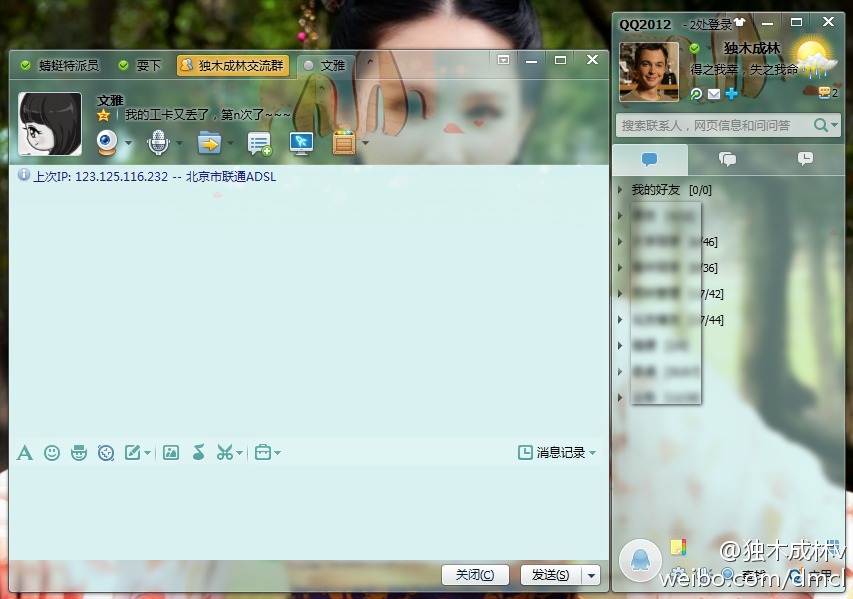Switch to the 独木成林交流群 tab
This screenshot has height=599, width=853.
point(233,66)
